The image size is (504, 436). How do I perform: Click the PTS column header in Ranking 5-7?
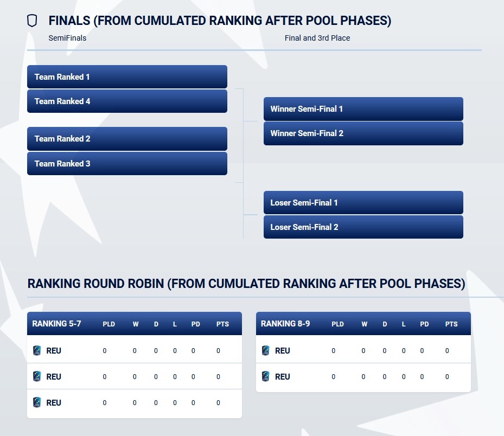(222, 324)
